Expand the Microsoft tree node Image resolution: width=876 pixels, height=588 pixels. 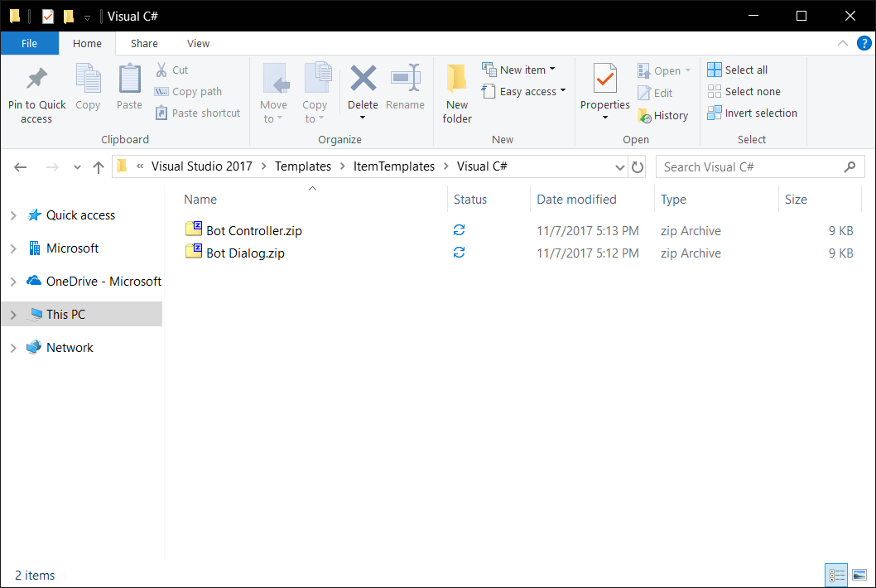pos(13,248)
